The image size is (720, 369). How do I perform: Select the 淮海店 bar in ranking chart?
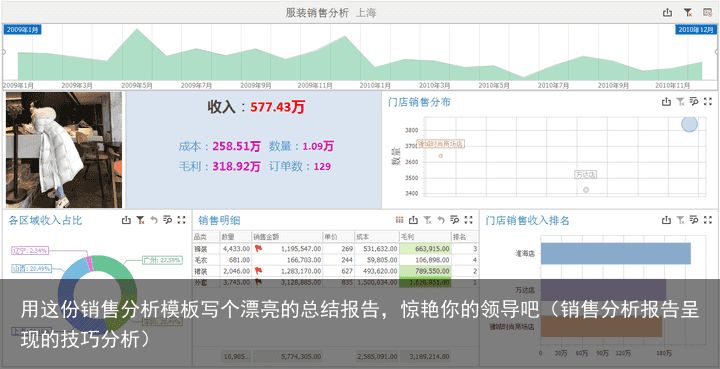pos(615,253)
